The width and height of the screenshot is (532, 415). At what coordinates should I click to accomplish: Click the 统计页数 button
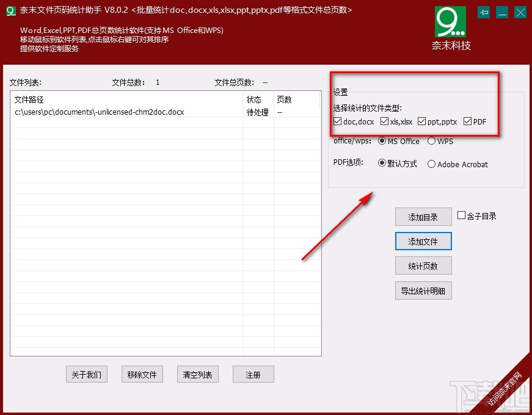[423, 265]
